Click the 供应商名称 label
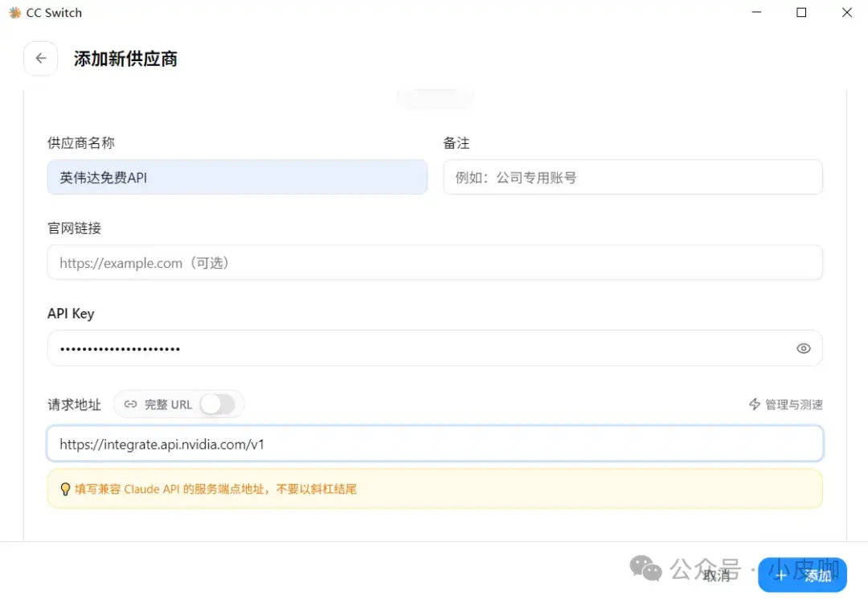This screenshot has width=868, height=604. [x=81, y=143]
